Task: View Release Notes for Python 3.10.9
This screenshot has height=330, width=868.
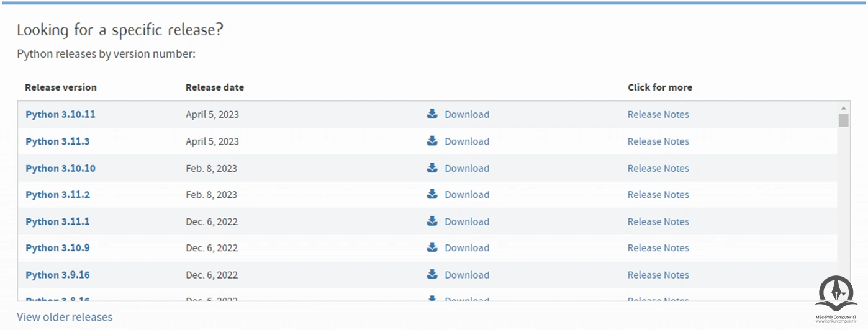Action: 658,248
